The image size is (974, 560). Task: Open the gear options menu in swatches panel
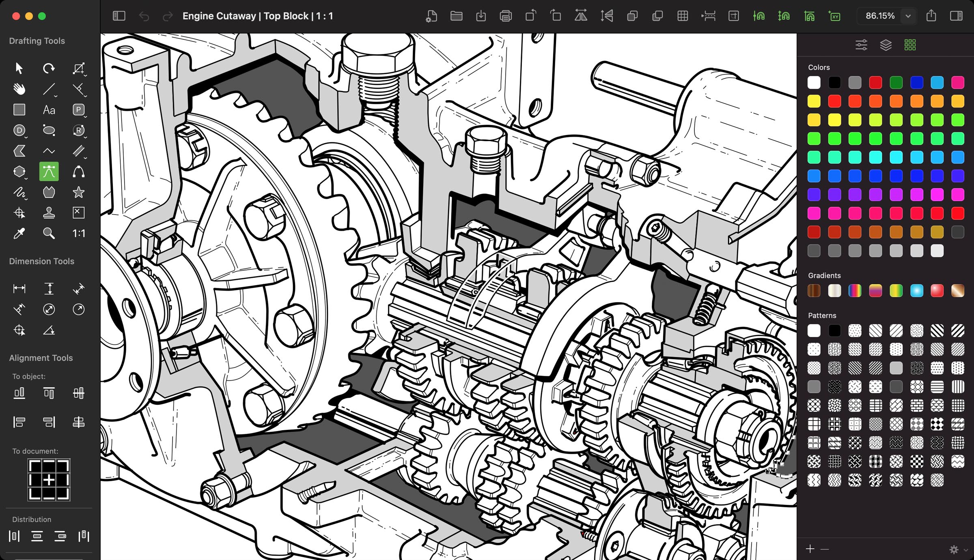click(954, 549)
